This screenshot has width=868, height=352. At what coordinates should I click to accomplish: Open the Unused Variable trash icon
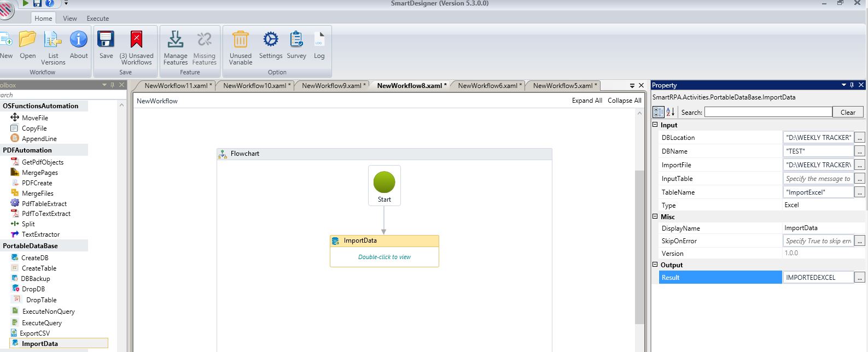coord(240,40)
